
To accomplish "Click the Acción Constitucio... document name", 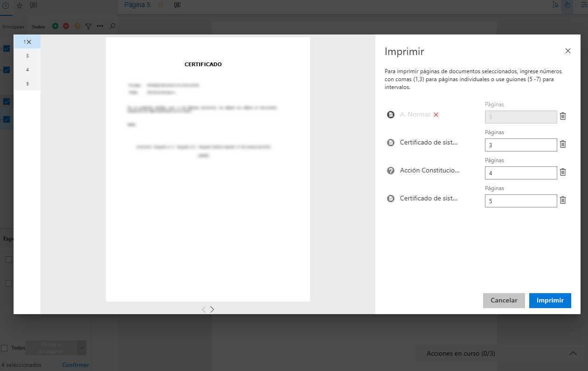I will tap(430, 171).
